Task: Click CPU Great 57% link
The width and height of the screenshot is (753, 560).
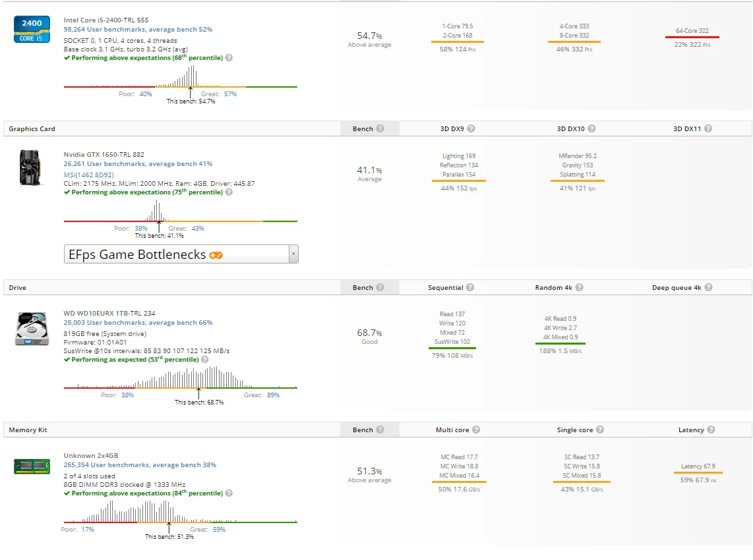Action: (231, 94)
